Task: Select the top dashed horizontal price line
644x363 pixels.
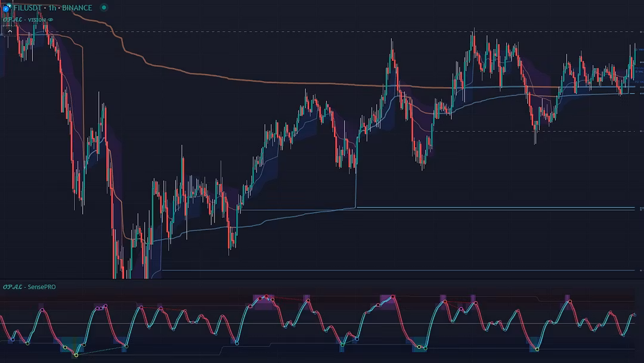Action: (x=298, y=31)
